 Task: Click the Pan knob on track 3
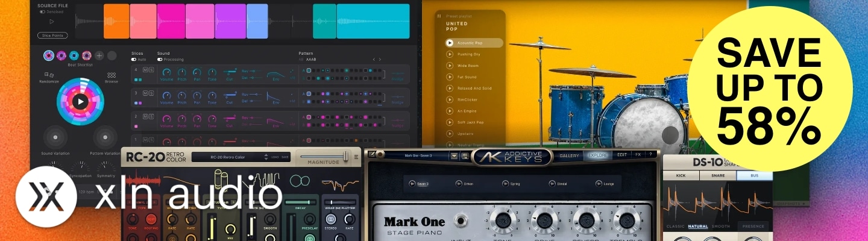[x=197, y=95]
